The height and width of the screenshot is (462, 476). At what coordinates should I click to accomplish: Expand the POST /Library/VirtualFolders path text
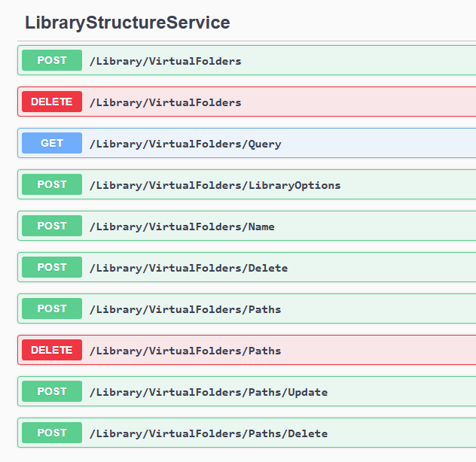click(x=166, y=61)
